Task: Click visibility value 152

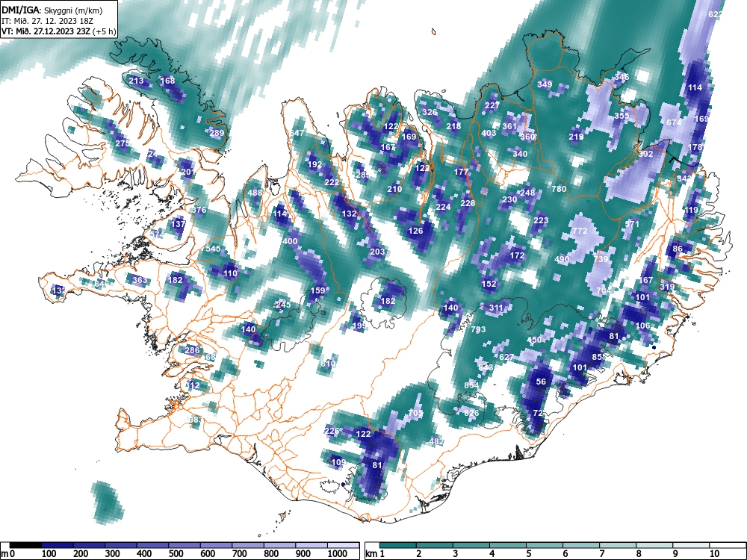Action: pos(489,283)
